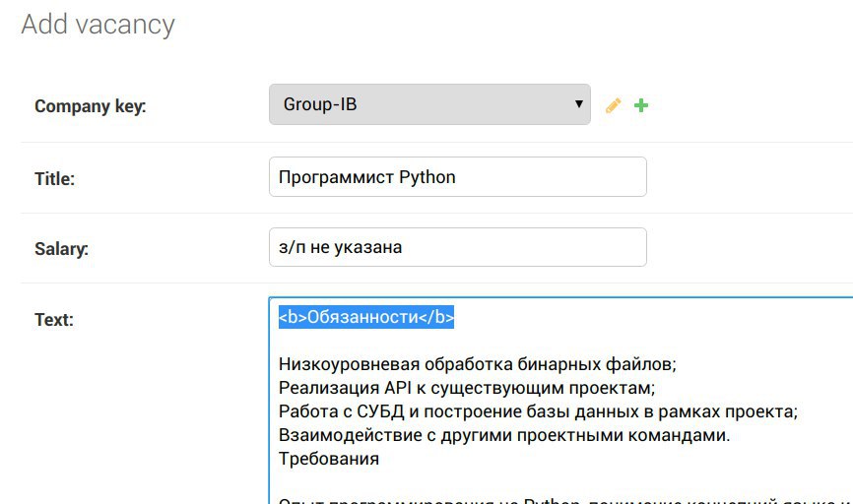Click the Title label
Viewport: 853px width, 504px height.
[54, 178]
